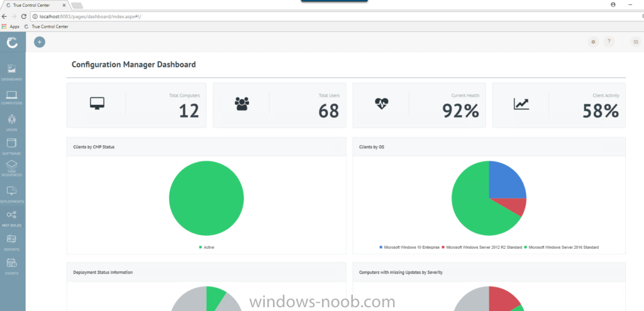Click the Total Users value 68
This screenshot has width=644, height=311.
[329, 111]
